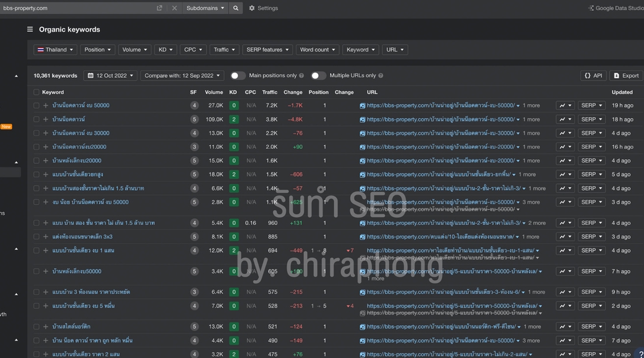Open the Volume filter dropdown
644x358 pixels.
(134, 50)
